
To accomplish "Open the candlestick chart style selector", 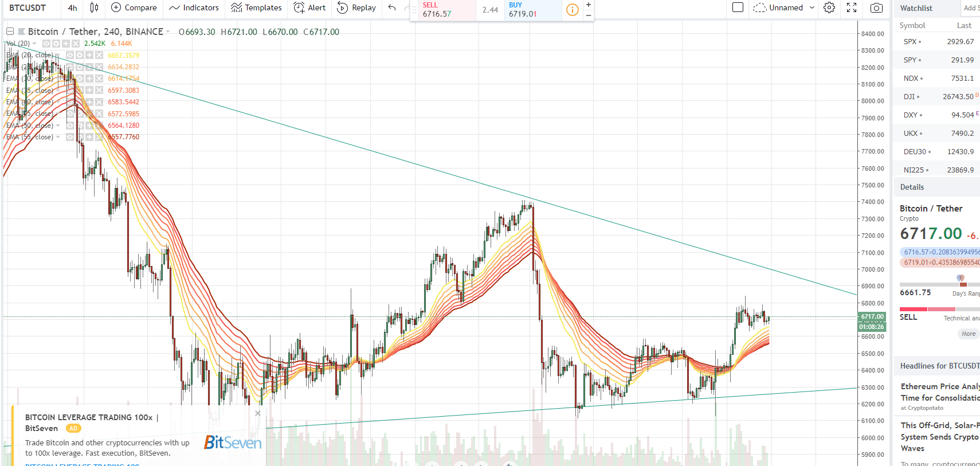I will click(x=94, y=7).
